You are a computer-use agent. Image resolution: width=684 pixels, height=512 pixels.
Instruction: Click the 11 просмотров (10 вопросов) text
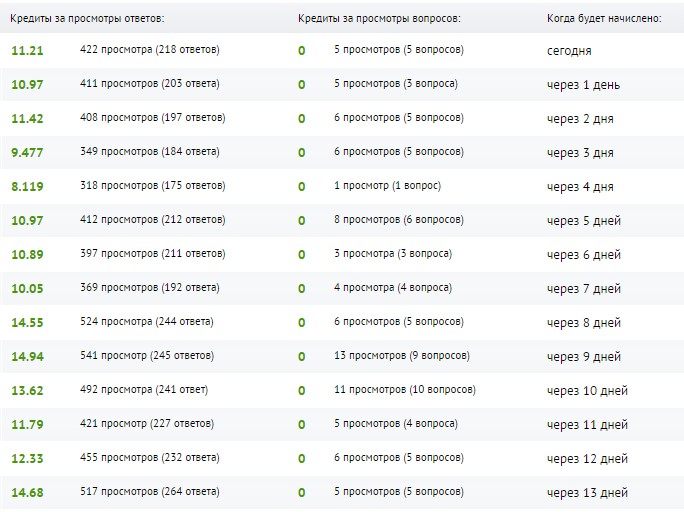(405, 390)
